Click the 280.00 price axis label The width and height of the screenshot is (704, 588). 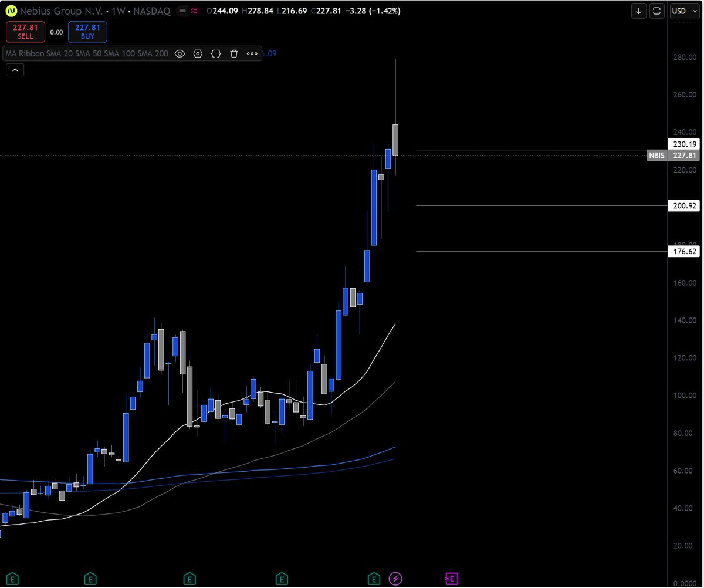point(684,58)
